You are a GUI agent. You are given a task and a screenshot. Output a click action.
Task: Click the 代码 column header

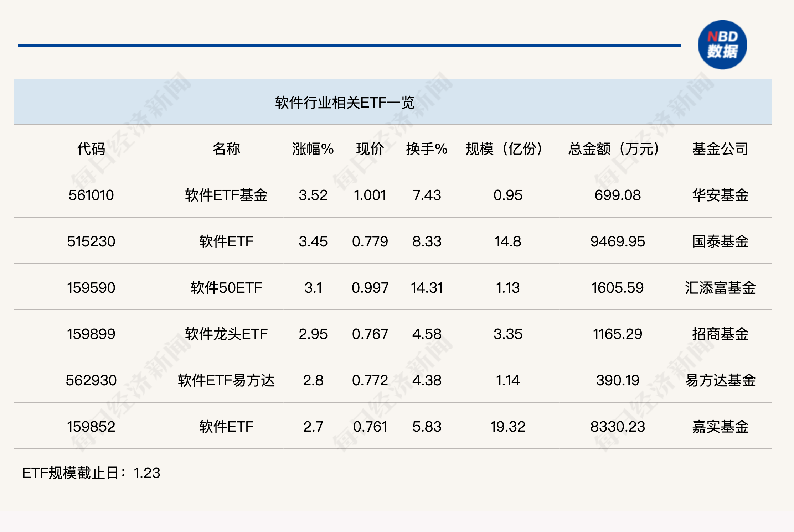[91, 149]
